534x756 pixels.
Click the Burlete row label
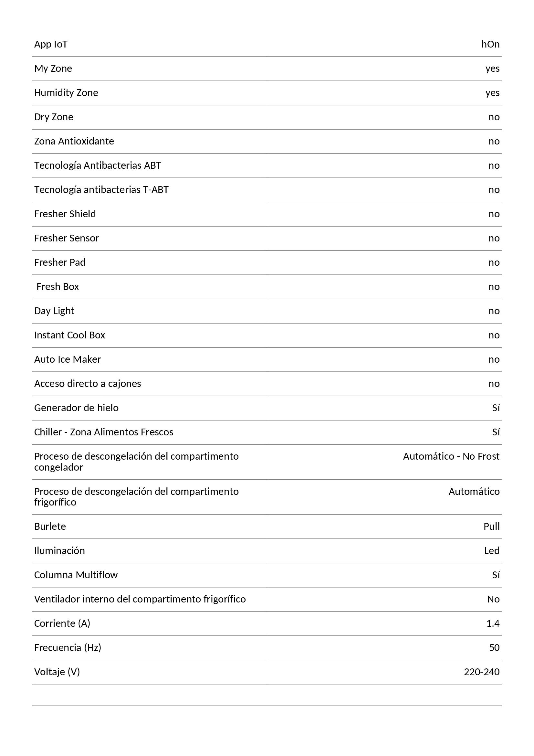pyautogui.click(x=50, y=527)
